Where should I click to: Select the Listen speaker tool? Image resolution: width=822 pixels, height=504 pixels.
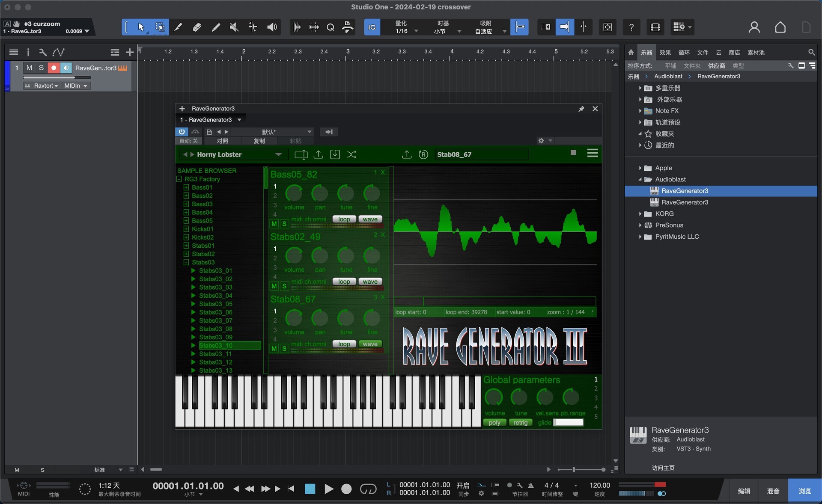pos(272,27)
